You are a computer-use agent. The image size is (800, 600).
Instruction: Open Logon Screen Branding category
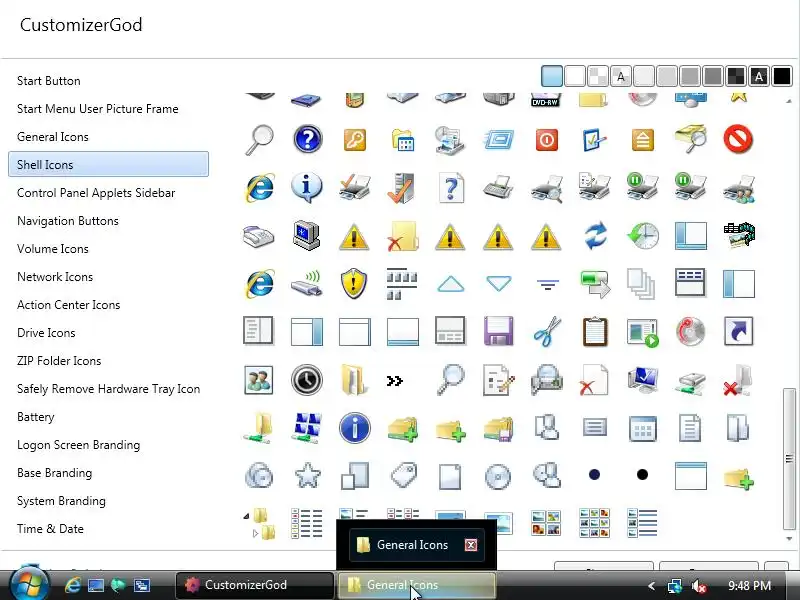coord(78,445)
